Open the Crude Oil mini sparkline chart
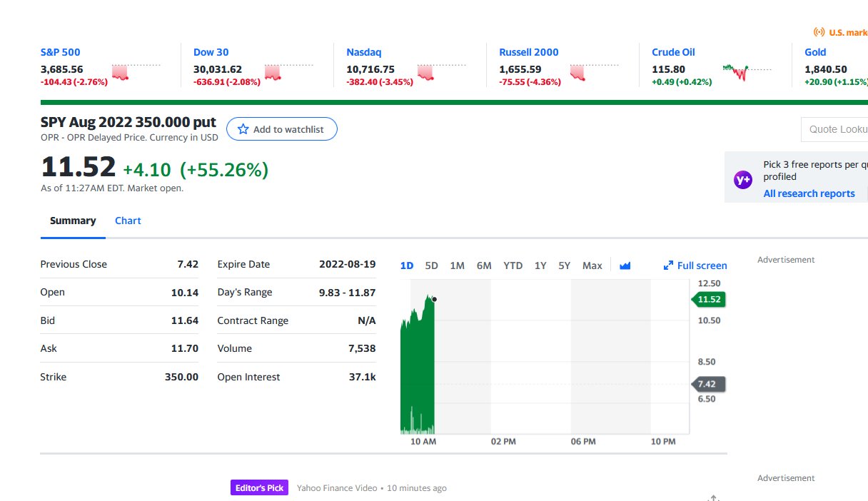The width and height of the screenshot is (868, 501). pos(747,71)
